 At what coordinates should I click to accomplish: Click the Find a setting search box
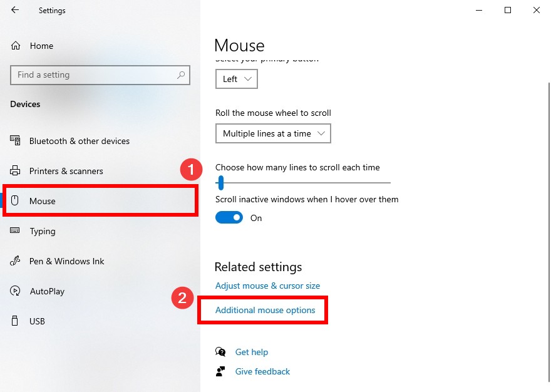[x=100, y=75]
